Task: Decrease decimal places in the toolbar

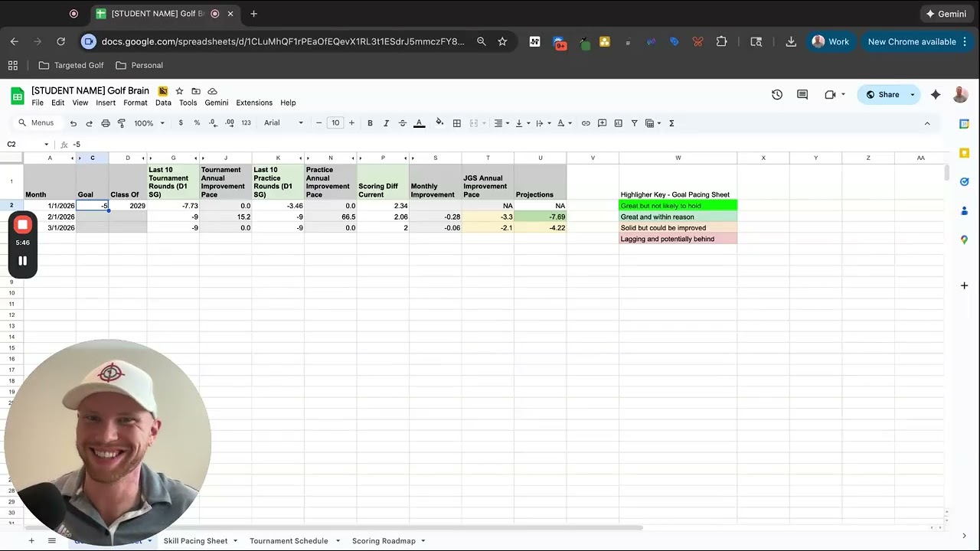Action: pyautogui.click(x=213, y=123)
